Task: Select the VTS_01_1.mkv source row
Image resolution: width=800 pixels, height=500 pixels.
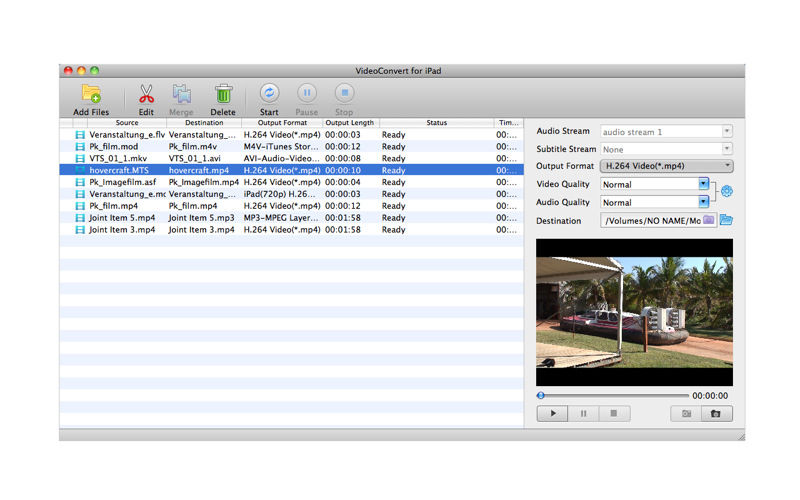Action: pyautogui.click(x=118, y=159)
